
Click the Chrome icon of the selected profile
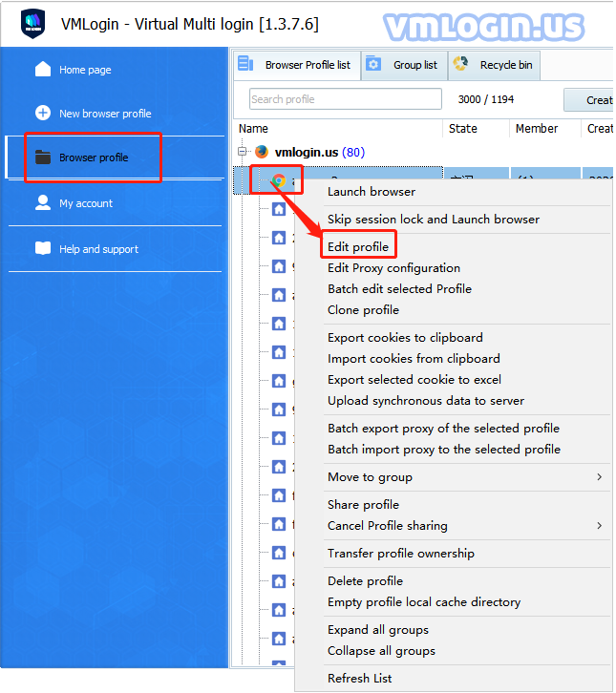279,180
